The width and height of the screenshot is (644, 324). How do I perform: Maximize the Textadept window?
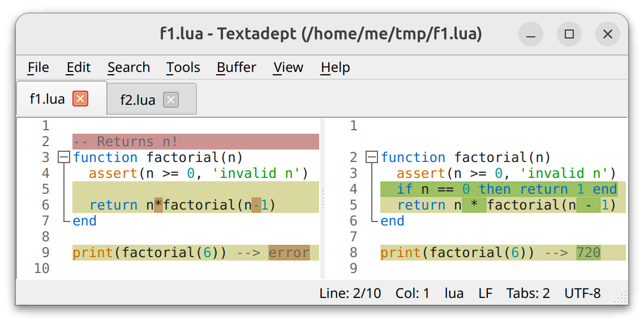[569, 34]
